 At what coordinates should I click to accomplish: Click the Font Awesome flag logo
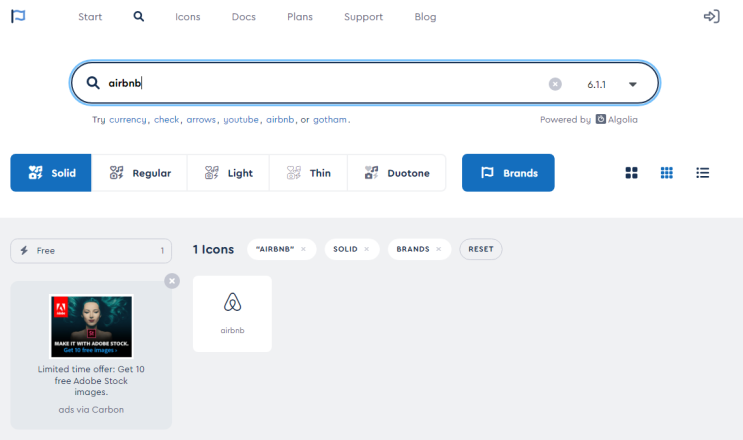click(x=18, y=16)
